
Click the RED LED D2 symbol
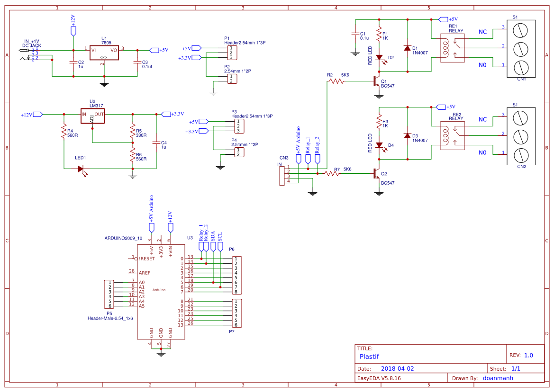point(379,58)
